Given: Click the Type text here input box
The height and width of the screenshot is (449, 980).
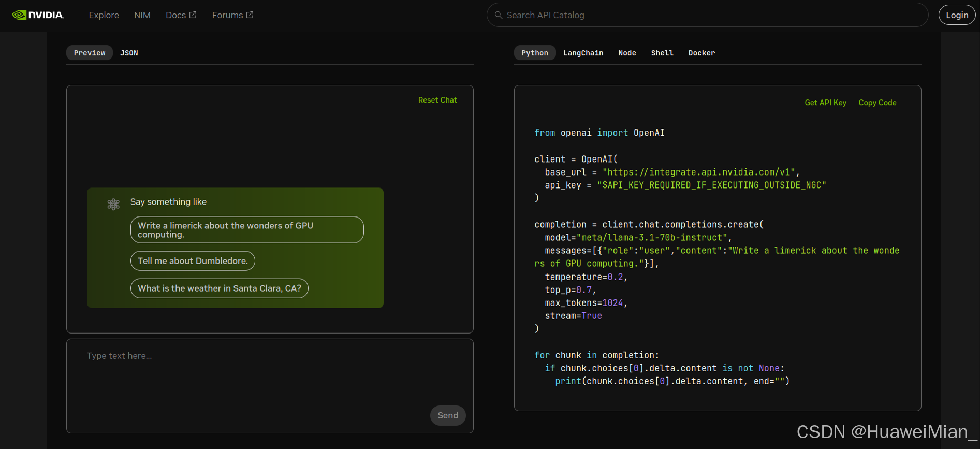Looking at the screenshot, I should coord(270,386).
